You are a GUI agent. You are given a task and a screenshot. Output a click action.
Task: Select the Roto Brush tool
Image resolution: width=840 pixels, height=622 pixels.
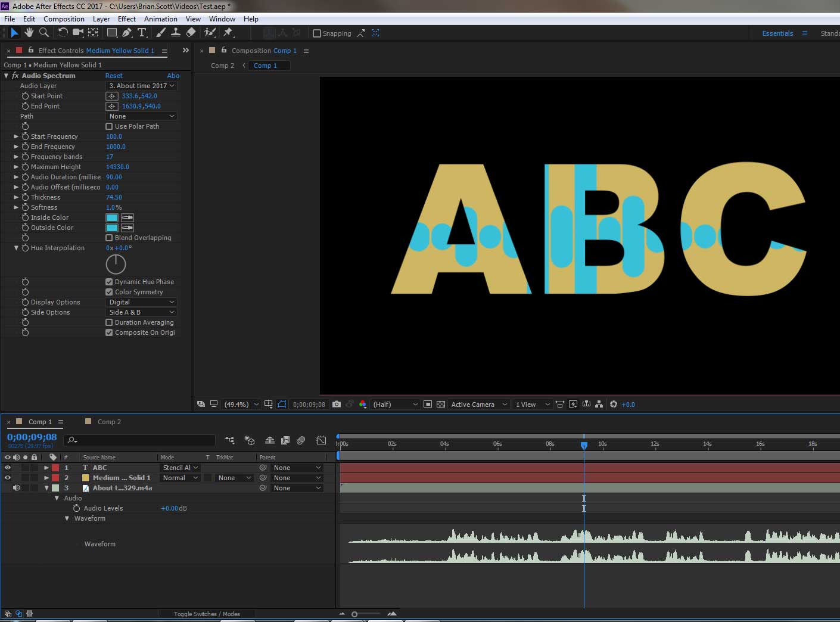210,33
